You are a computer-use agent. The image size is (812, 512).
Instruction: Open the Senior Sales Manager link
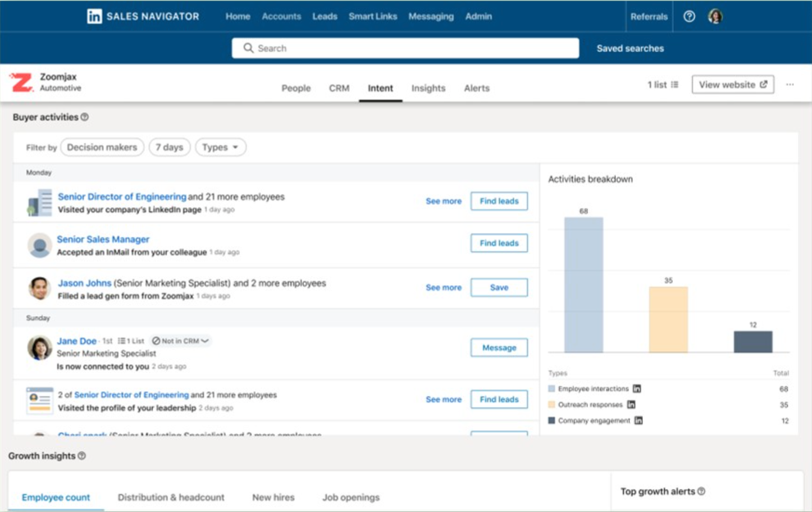coord(103,239)
